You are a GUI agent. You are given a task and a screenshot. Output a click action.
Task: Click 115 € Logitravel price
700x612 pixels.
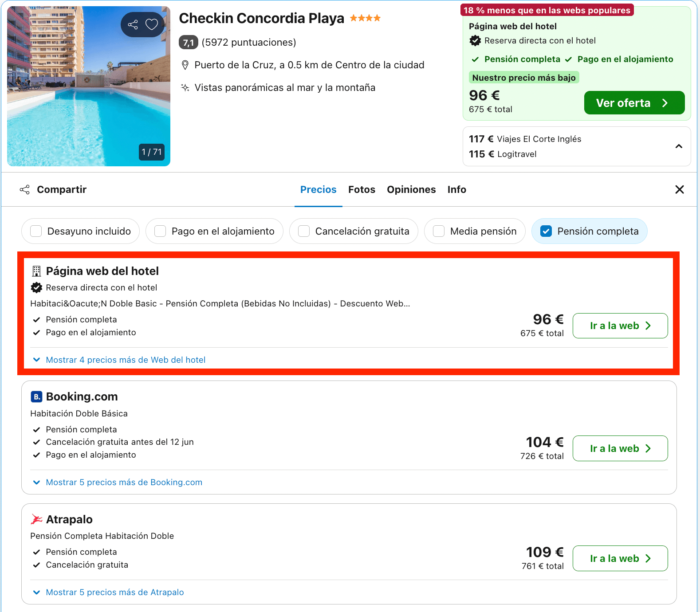(503, 154)
